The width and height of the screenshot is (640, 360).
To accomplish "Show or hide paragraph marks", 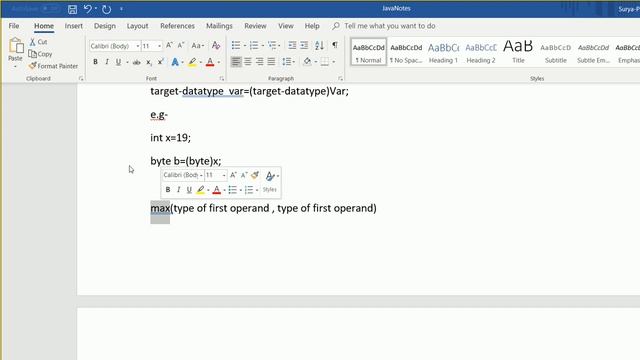I will click(335, 45).
